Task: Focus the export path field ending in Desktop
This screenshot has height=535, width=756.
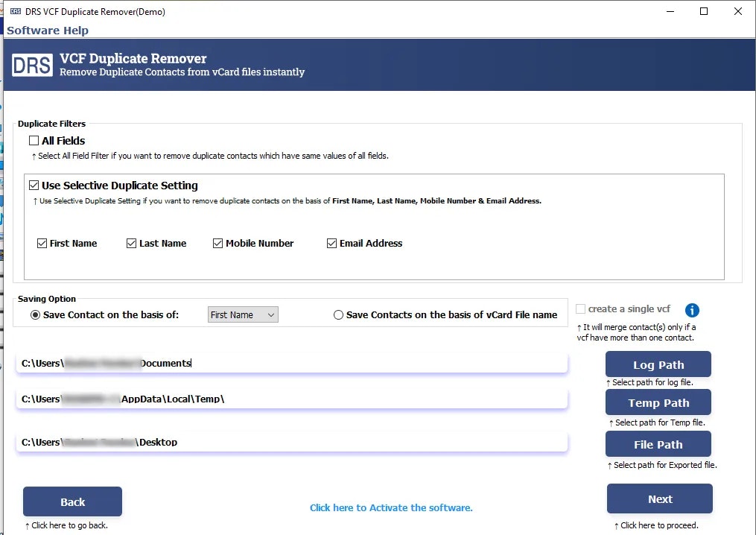Action: click(x=292, y=442)
